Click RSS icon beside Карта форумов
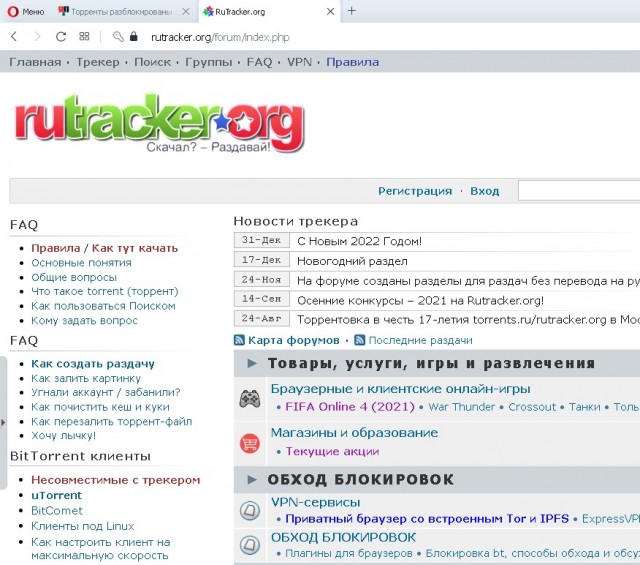This screenshot has height=565, width=640. coord(239,340)
